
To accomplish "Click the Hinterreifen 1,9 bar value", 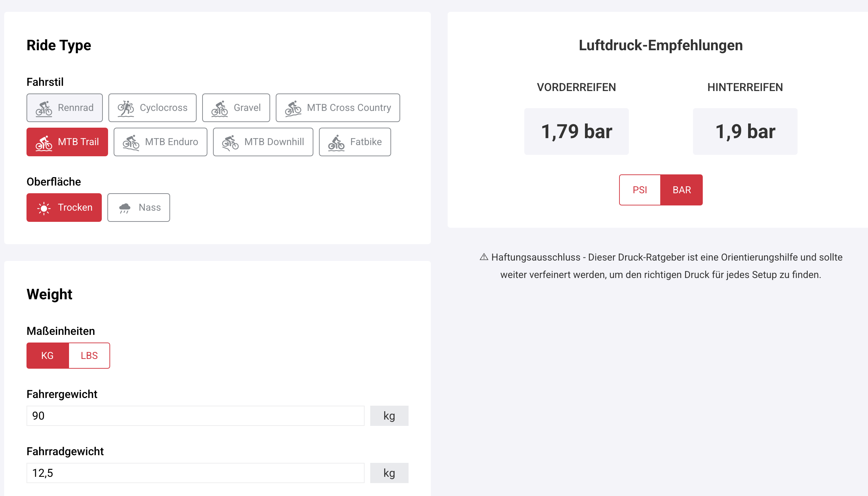I will pyautogui.click(x=745, y=132).
